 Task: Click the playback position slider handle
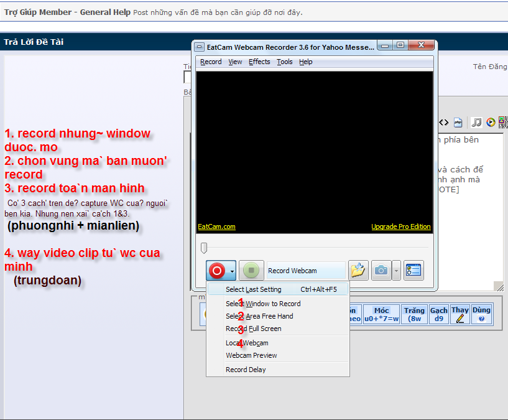click(x=203, y=248)
